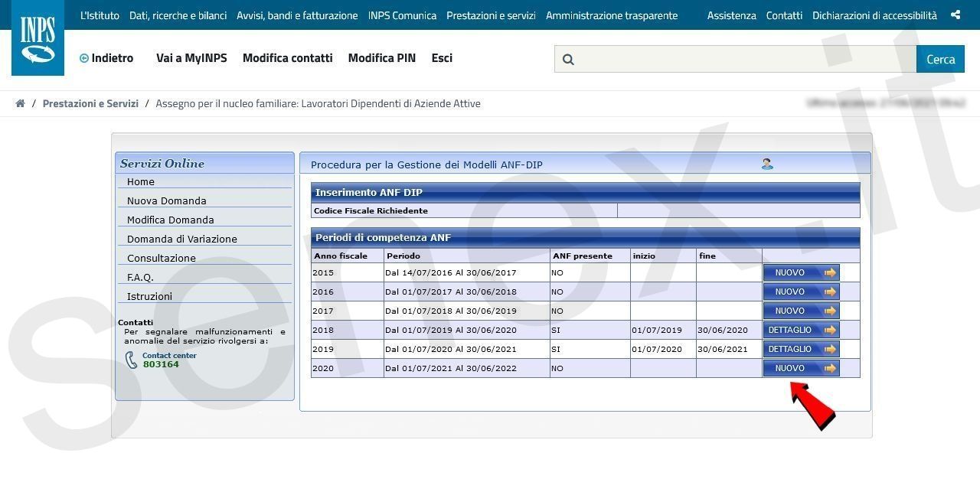The width and height of the screenshot is (980, 492).
Task: Click the user profile icon in procedure header
Action: click(767, 164)
